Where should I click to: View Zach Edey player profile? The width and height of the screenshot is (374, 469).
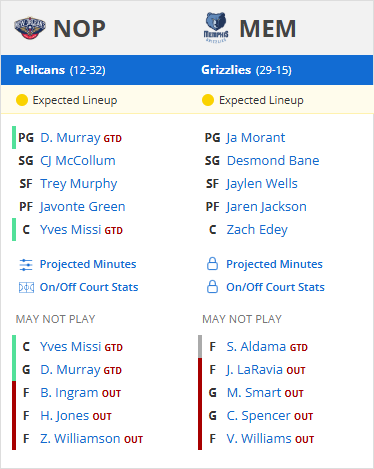pyautogui.click(x=257, y=230)
